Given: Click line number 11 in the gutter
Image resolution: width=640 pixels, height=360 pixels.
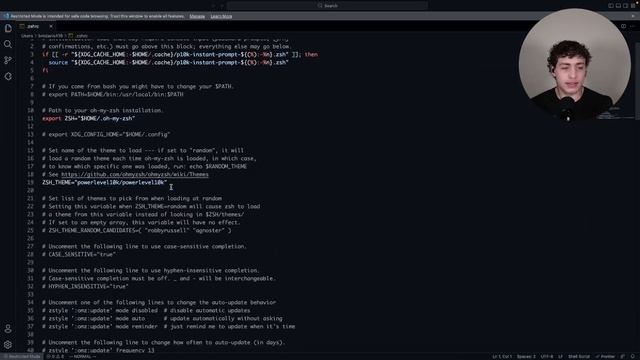Looking at the screenshot, I should pos(31,118).
